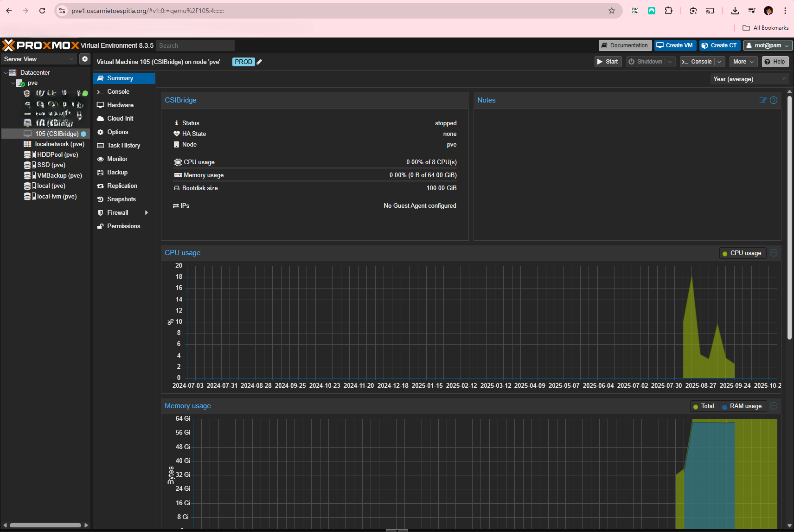This screenshot has width=794, height=532.
Task: Open the Year (average) timeframe dropdown
Action: (749, 79)
